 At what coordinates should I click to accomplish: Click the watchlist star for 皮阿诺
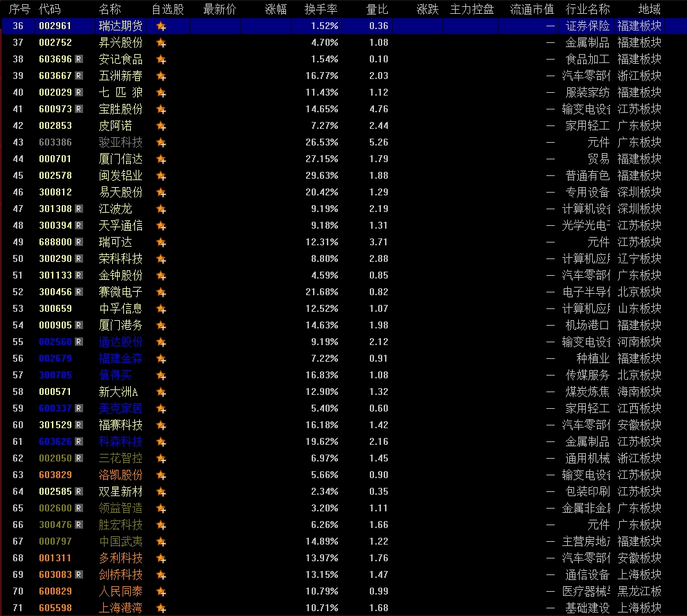[161, 126]
